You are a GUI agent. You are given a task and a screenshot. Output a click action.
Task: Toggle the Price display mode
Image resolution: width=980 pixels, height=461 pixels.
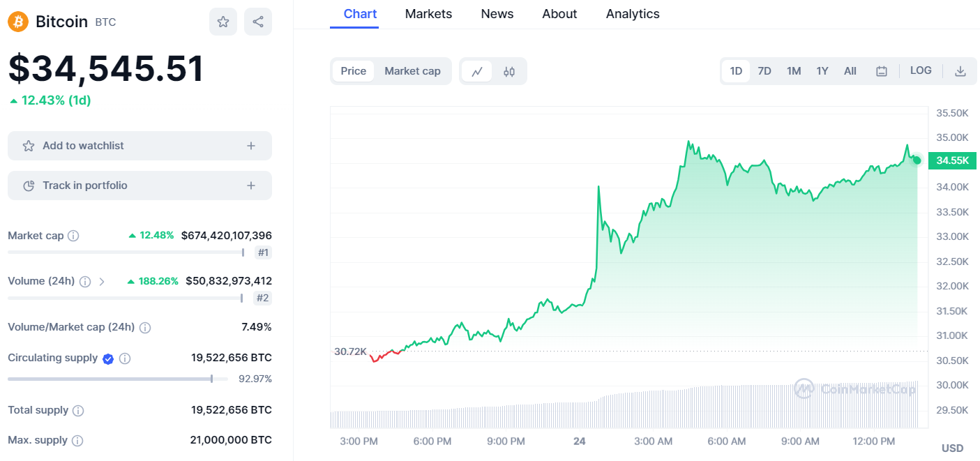353,70
